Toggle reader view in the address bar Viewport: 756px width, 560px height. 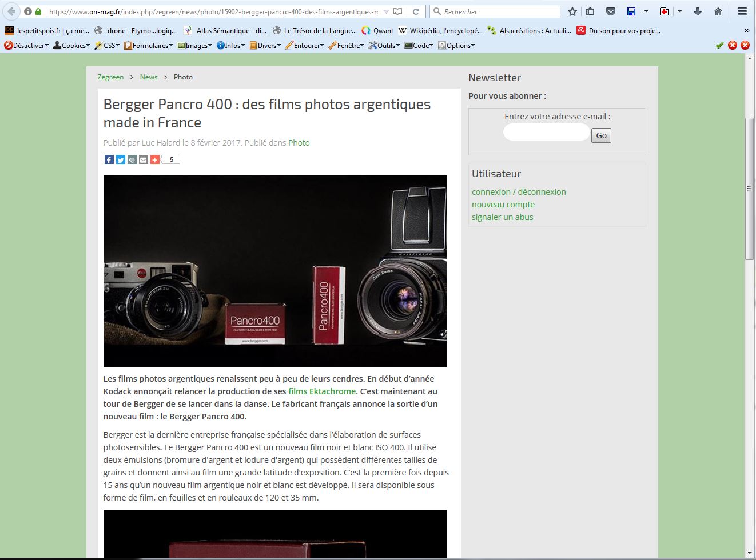click(398, 11)
